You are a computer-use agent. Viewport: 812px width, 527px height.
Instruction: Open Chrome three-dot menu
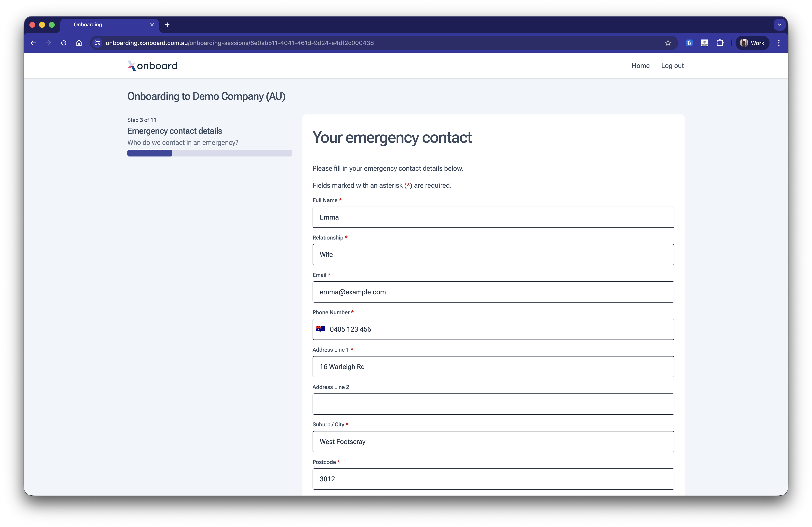point(779,43)
